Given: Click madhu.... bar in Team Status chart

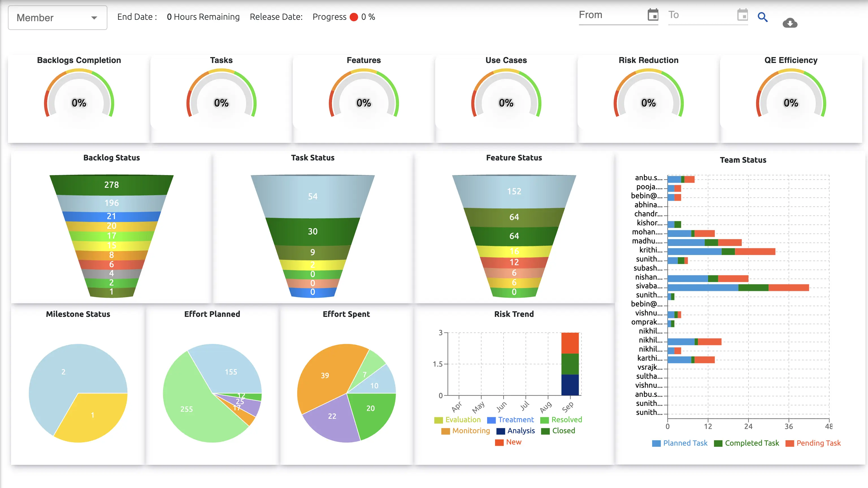Looking at the screenshot, I should pyautogui.click(x=705, y=243).
